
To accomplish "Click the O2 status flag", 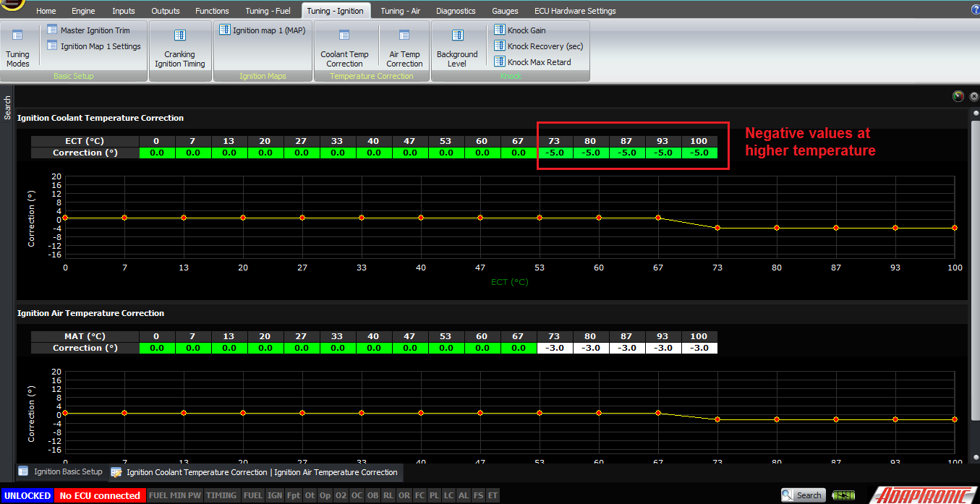I will tap(341, 495).
